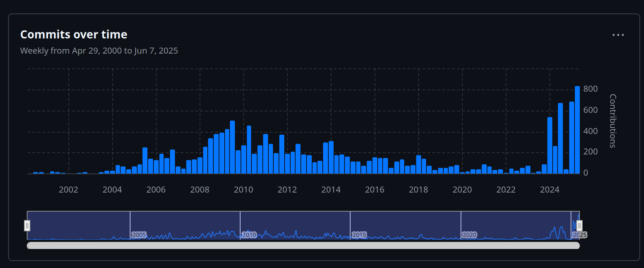The image size is (644, 268).
Task: Click the 400 y-axis value
Action: click(590, 131)
